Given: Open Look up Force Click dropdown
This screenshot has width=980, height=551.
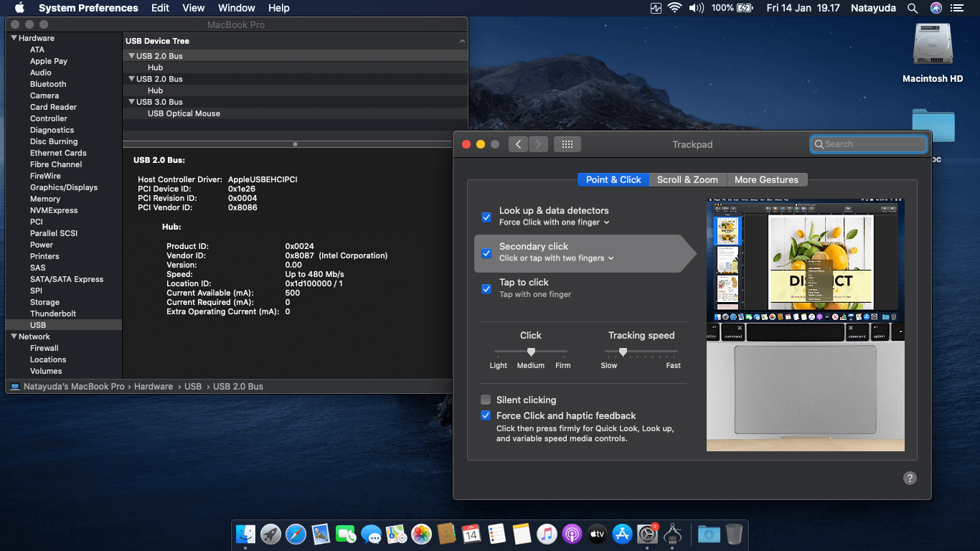Looking at the screenshot, I should pos(555,222).
